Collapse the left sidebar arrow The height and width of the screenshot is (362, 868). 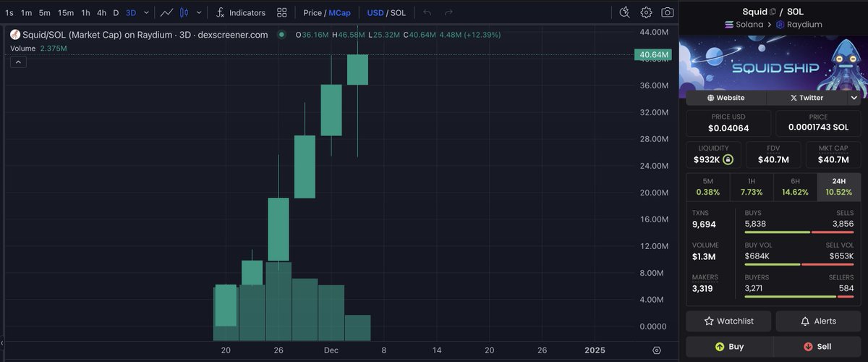2,342
